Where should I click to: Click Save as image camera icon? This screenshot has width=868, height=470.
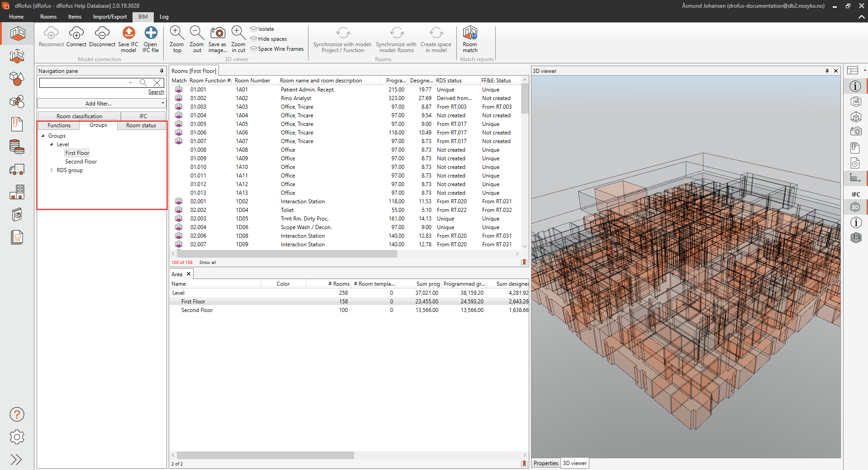[x=218, y=34]
